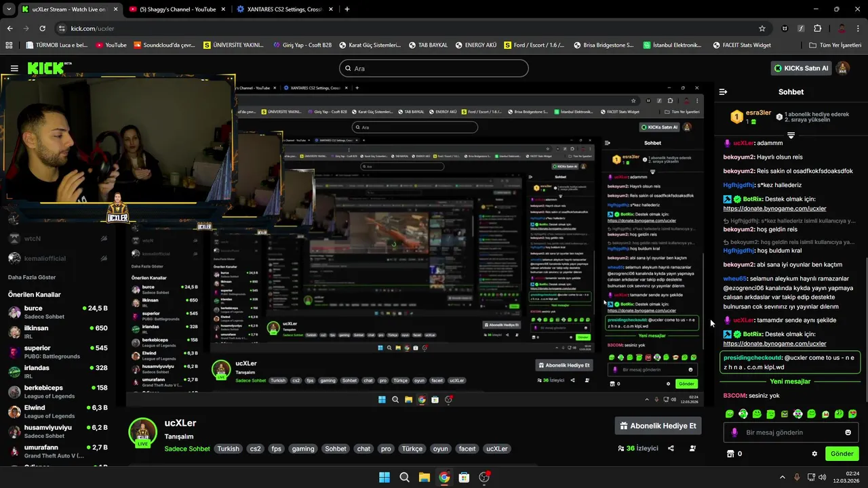Click the cs2 stream tag

(x=255, y=449)
